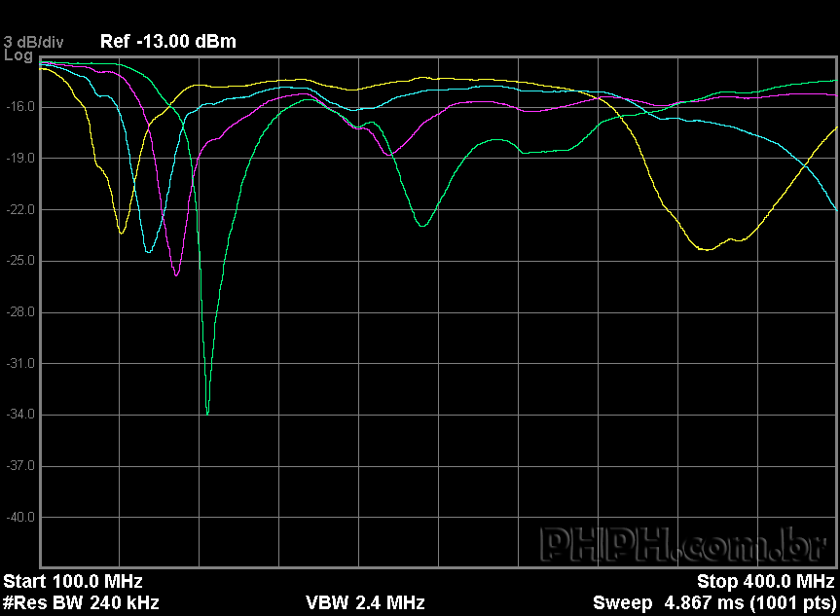Select the 3 dB/div scale label

point(33,42)
